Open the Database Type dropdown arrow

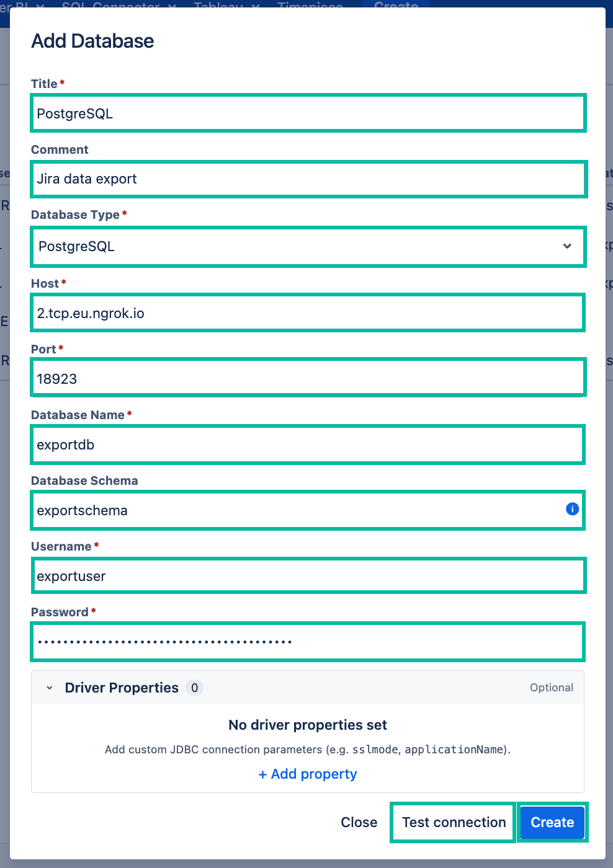pyautogui.click(x=567, y=246)
